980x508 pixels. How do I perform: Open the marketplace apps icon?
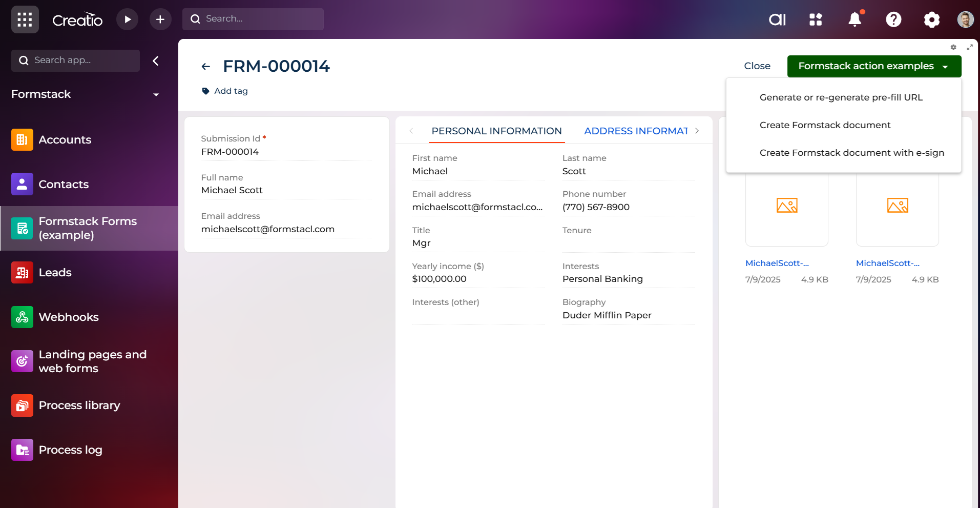[816, 19]
